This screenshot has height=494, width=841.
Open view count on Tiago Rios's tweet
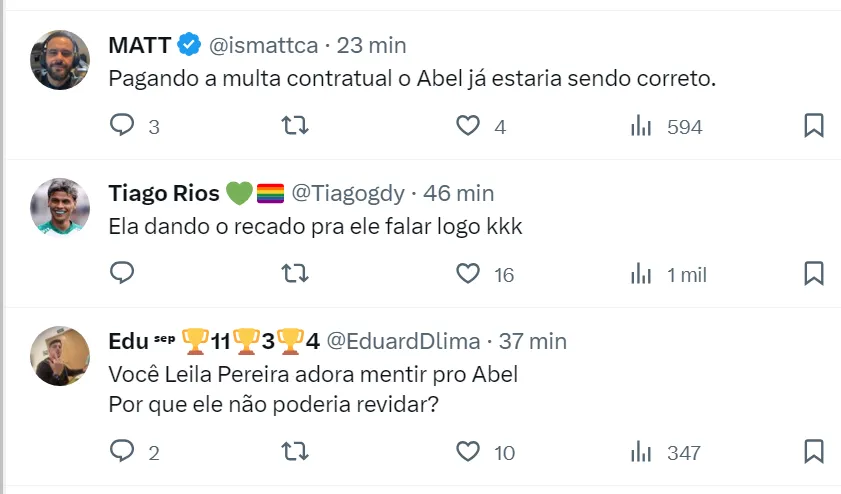(x=641, y=273)
